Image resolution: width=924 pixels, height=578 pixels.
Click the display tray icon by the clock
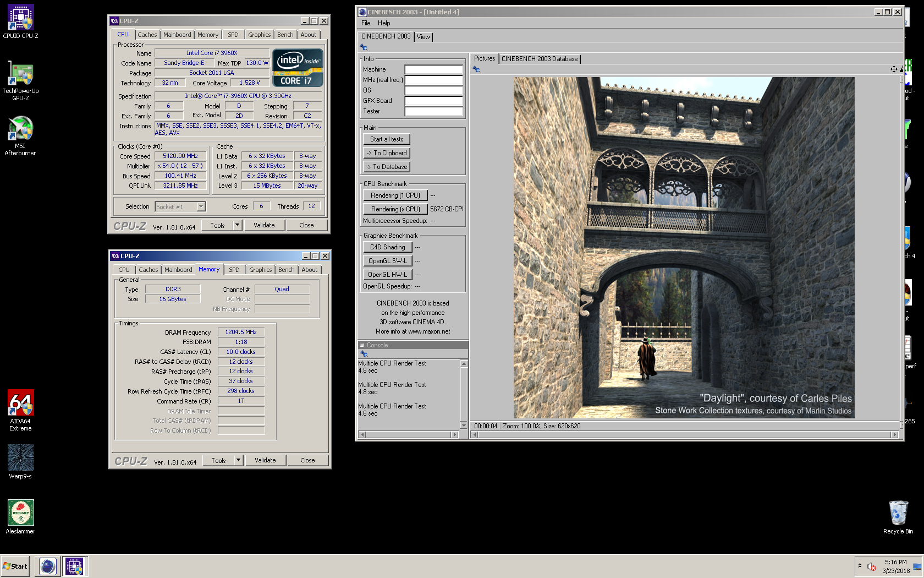[917, 566]
